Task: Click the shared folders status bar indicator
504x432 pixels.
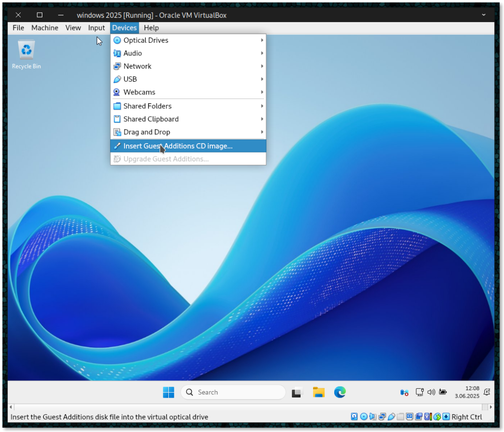Action: [401, 417]
